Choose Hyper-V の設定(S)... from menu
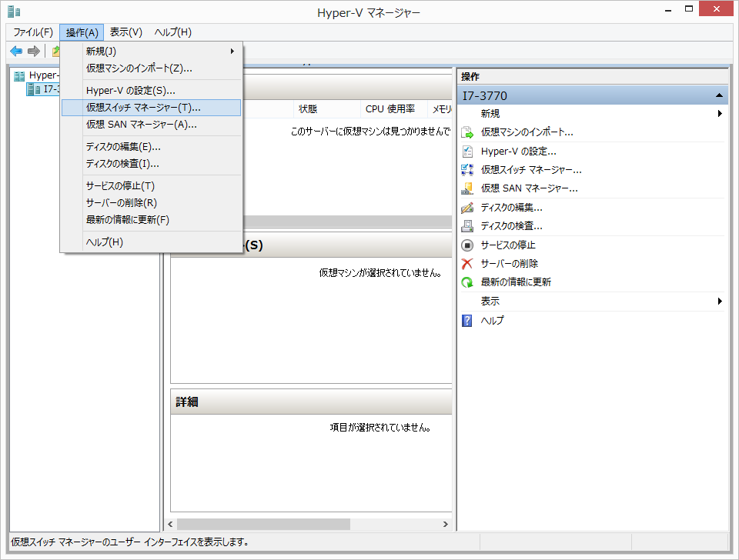 151,91
